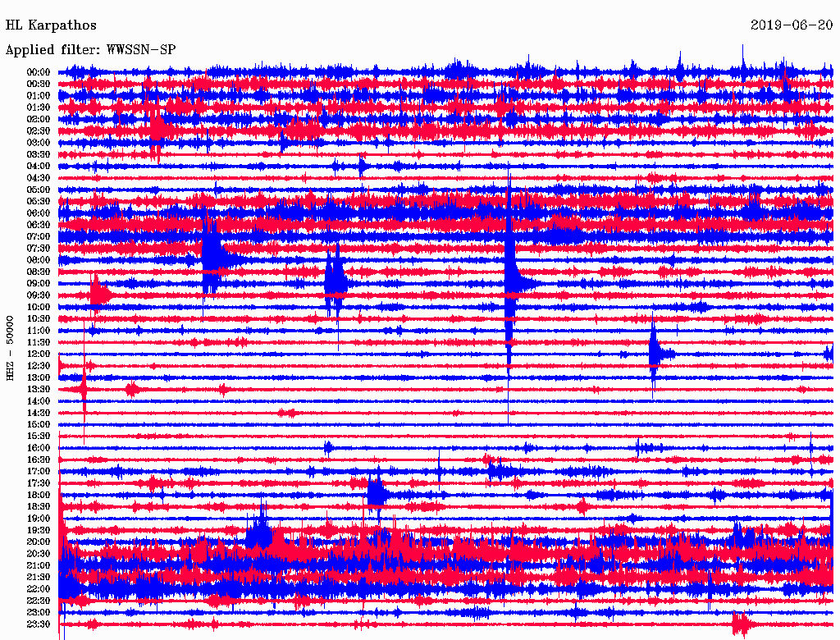Select the 08:30 time label
The height and width of the screenshot is (640, 840).
point(39,272)
